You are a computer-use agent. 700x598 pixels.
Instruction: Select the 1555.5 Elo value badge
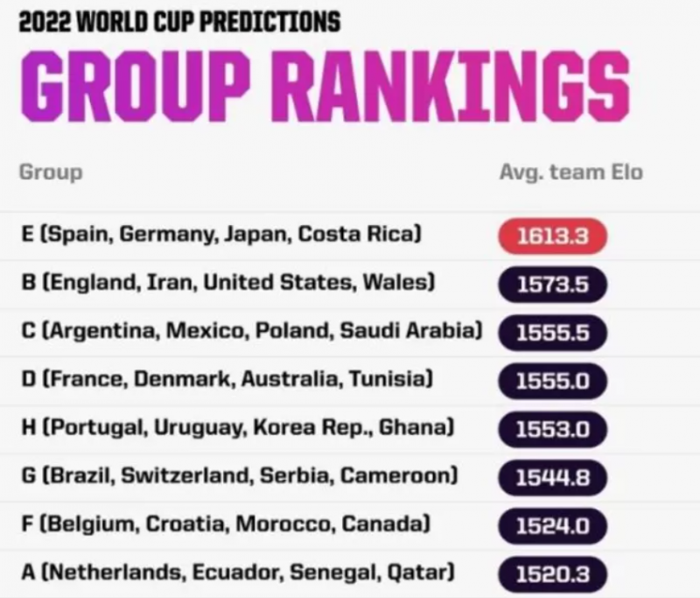point(551,333)
